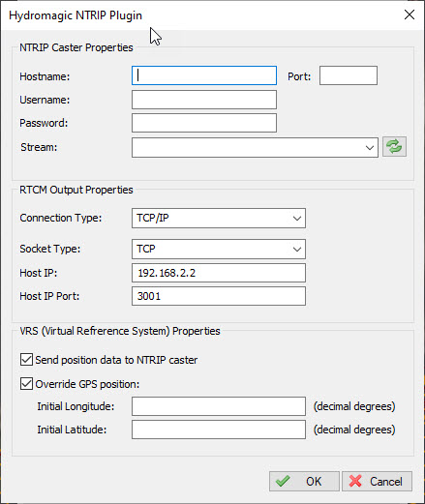Refresh the stream list with green arrows icon

(394, 147)
